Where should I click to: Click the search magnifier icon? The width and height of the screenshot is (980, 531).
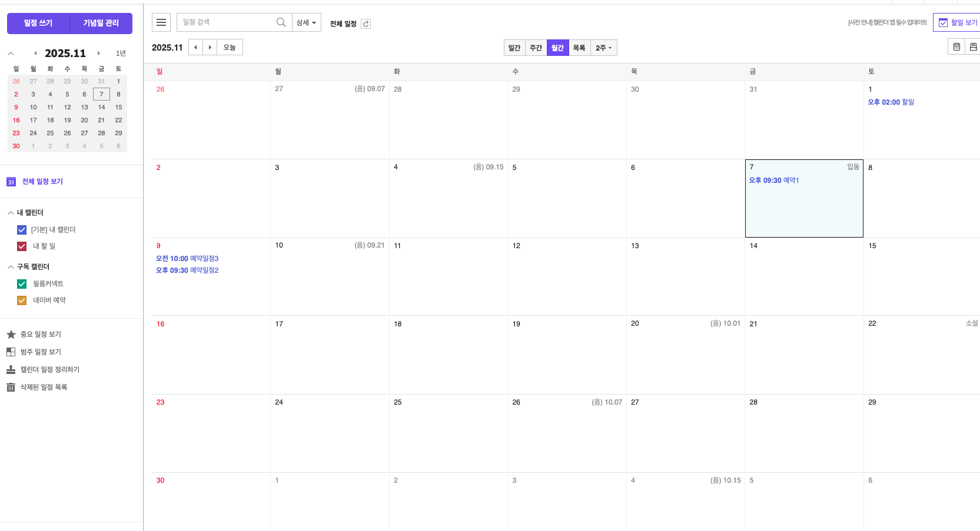(x=281, y=22)
